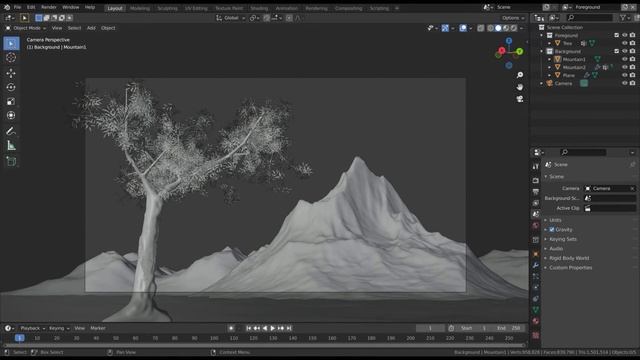Click the navigation gizmo Z axis circle
Screen dimensions: 640x360
tap(509, 41)
